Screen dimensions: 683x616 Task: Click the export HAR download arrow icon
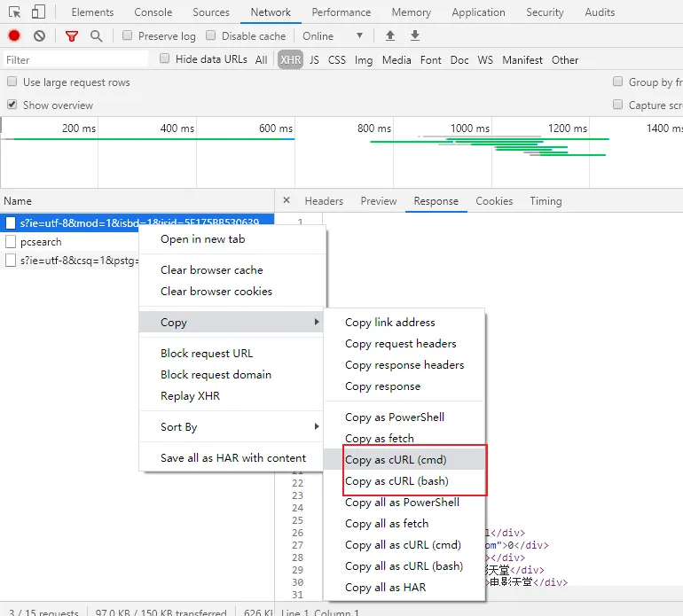[415, 35]
